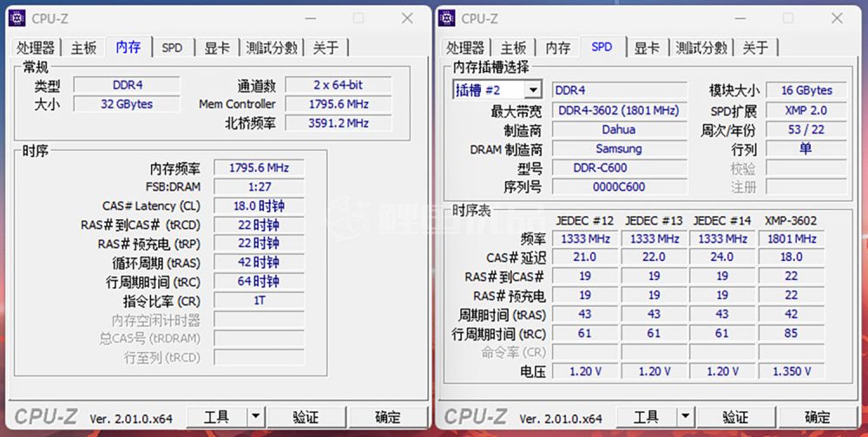Click the 工具 button in the left window

[216, 416]
